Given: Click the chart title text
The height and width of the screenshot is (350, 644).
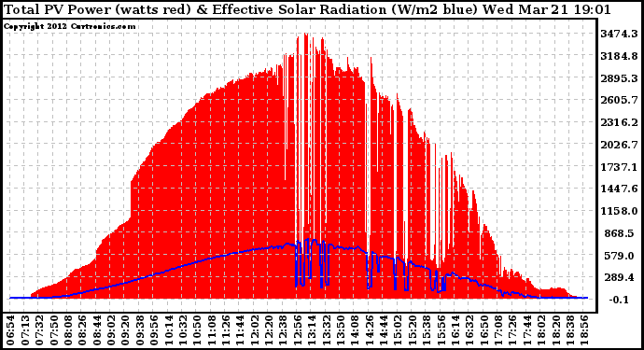Looking at the screenshot, I should [x=307, y=9].
